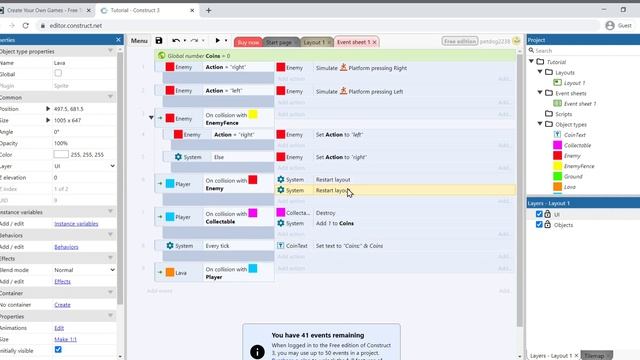Collapse the Layouts folder

coord(540,72)
